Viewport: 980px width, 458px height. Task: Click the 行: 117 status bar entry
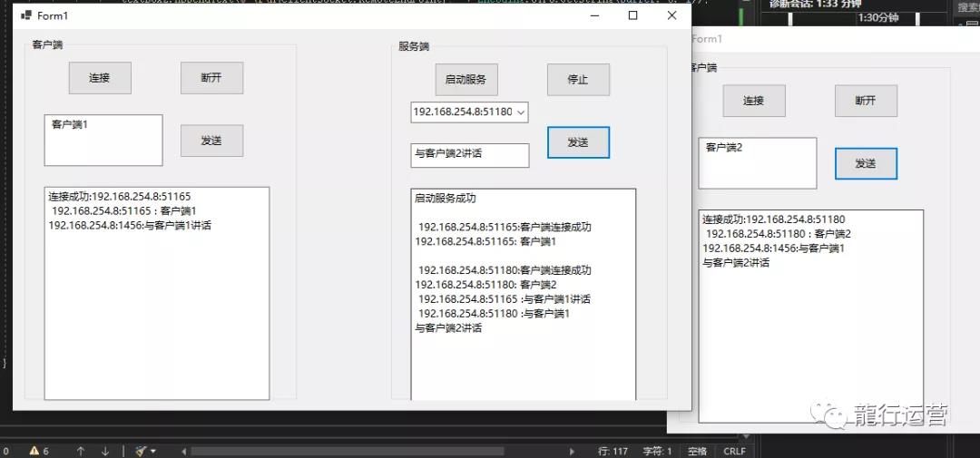pyautogui.click(x=612, y=451)
